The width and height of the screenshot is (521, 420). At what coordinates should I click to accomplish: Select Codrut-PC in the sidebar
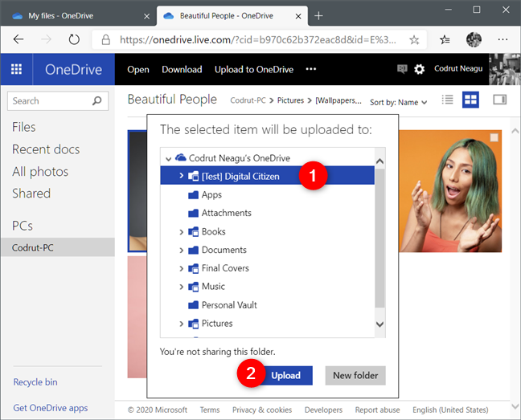(58, 247)
